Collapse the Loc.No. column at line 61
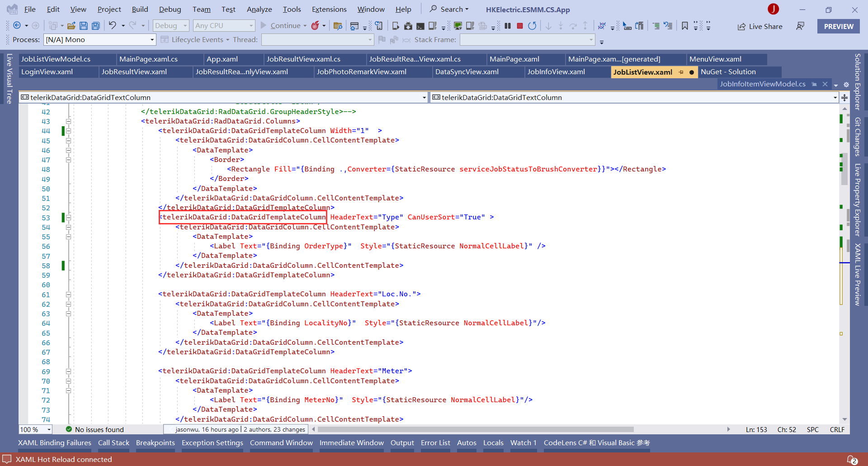This screenshot has height=466, width=868. [x=69, y=295]
